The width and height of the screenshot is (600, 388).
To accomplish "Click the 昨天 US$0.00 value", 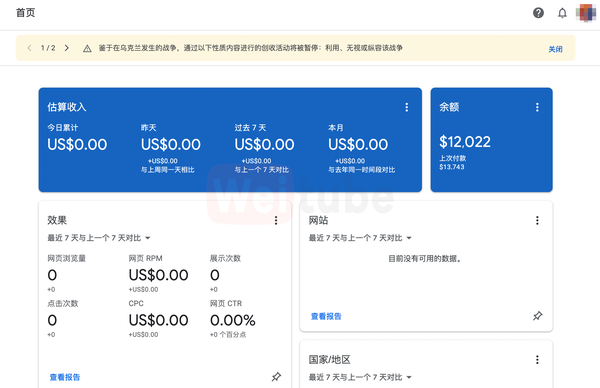I will pos(171,145).
